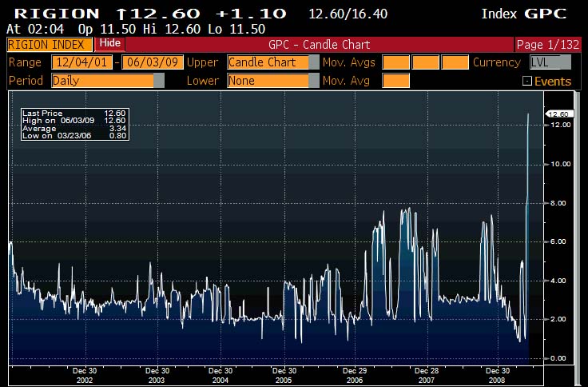Toggle the Events checkbox
The image size is (588, 387).
pyautogui.click(x=527, y=81)
